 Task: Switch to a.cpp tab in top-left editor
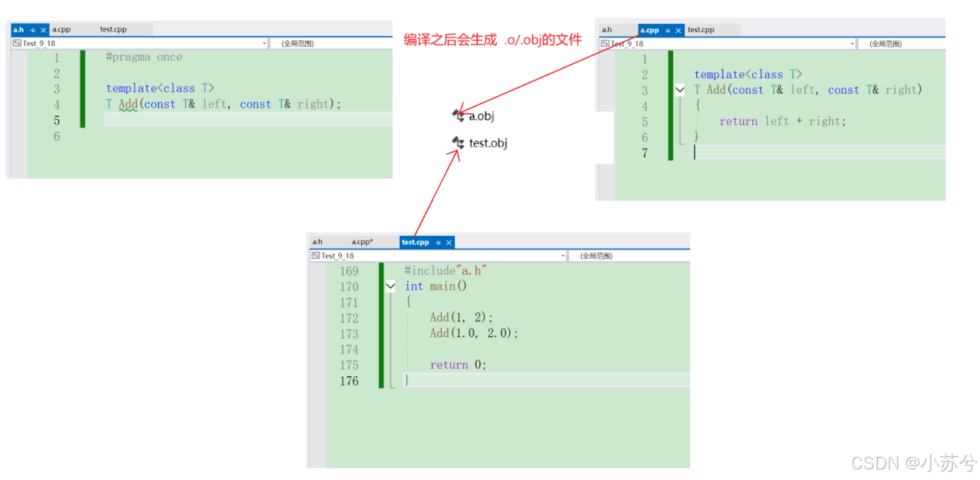[x=61, y=29]
